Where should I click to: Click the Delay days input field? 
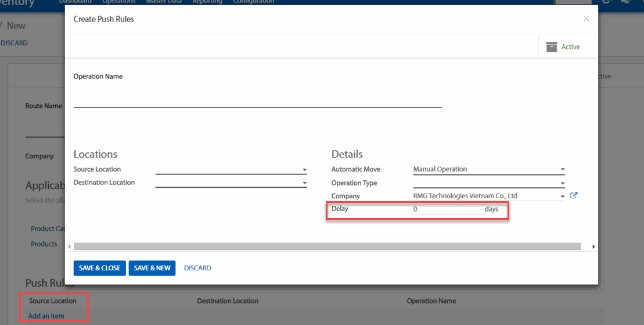click(x=448, y=209)
